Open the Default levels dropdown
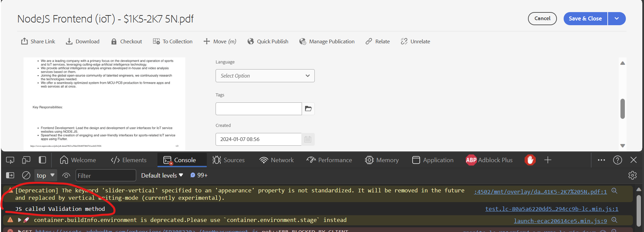 [x=162, y=175]
